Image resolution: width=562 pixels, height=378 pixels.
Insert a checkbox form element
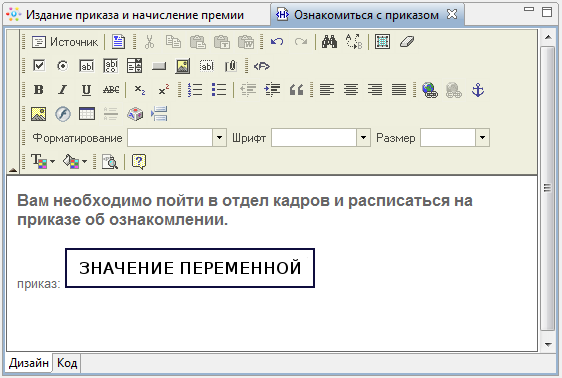pos(39,66)
